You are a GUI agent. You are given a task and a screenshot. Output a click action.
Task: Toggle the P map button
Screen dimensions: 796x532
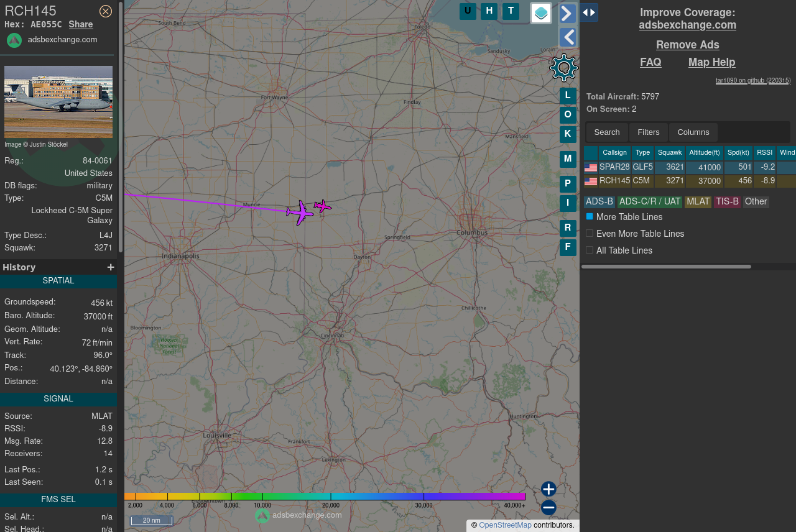tap(568, 184)
